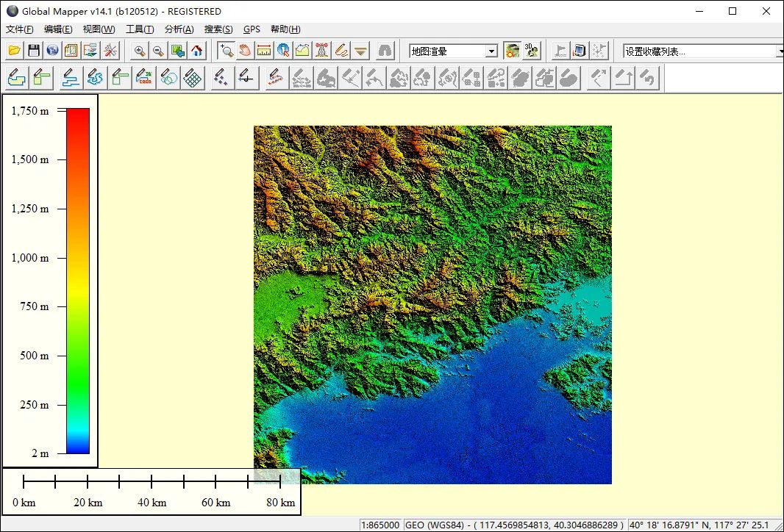Open the path profile tool

click(x=302, y=51)
